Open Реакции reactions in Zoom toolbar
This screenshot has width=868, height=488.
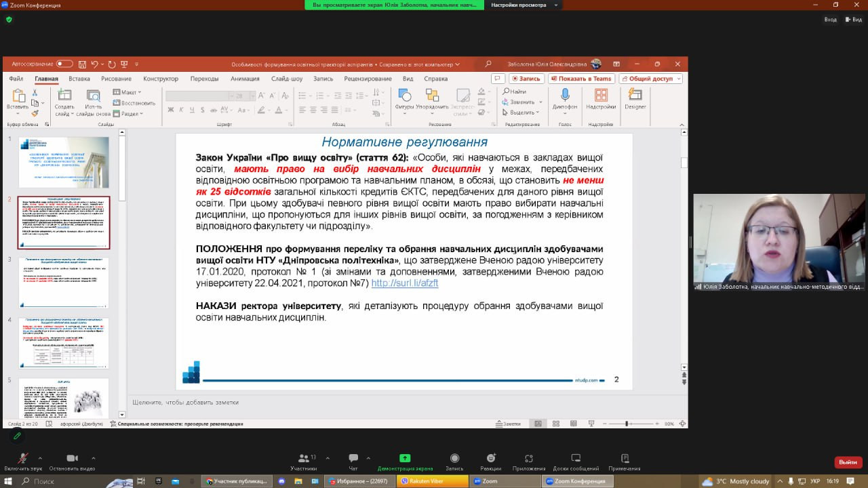[490, 459]
